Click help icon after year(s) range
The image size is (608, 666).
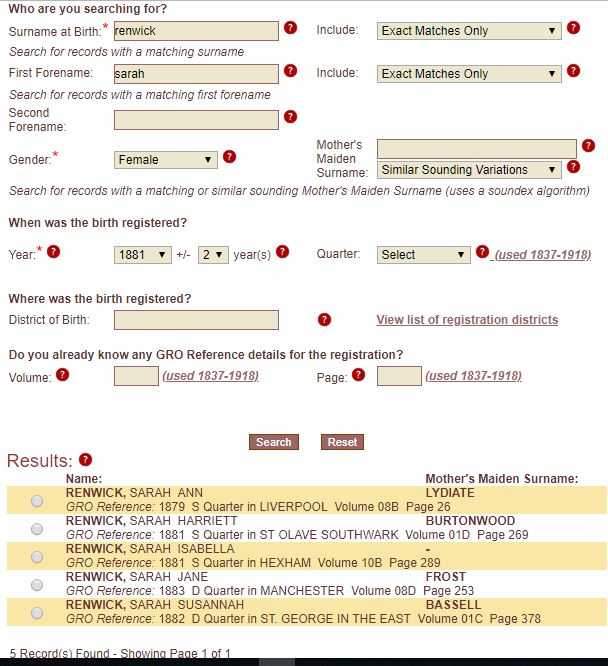point(282,252)
